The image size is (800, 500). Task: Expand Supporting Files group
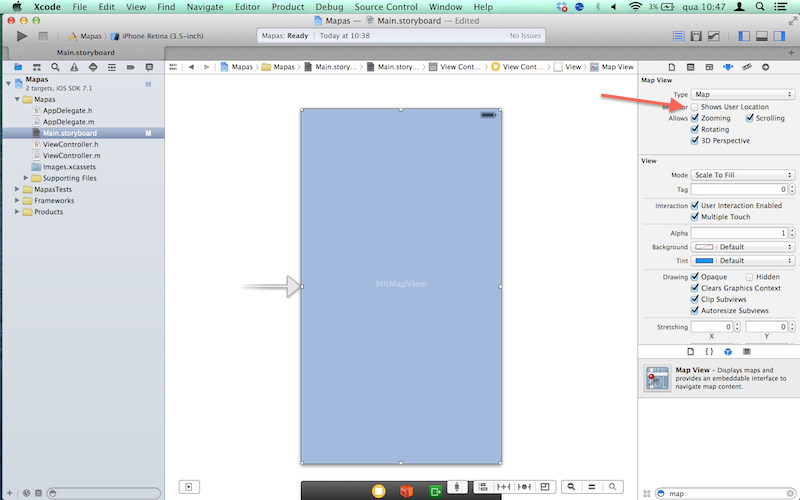click(26, 178)
